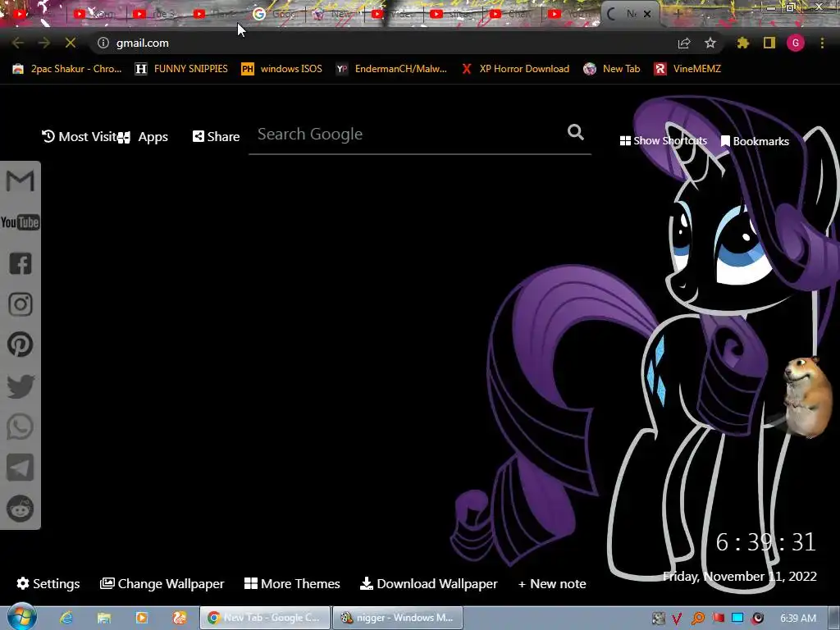Launch Internet Explorer from taskbar
This screenshot has height=630, width=840.
66,618
